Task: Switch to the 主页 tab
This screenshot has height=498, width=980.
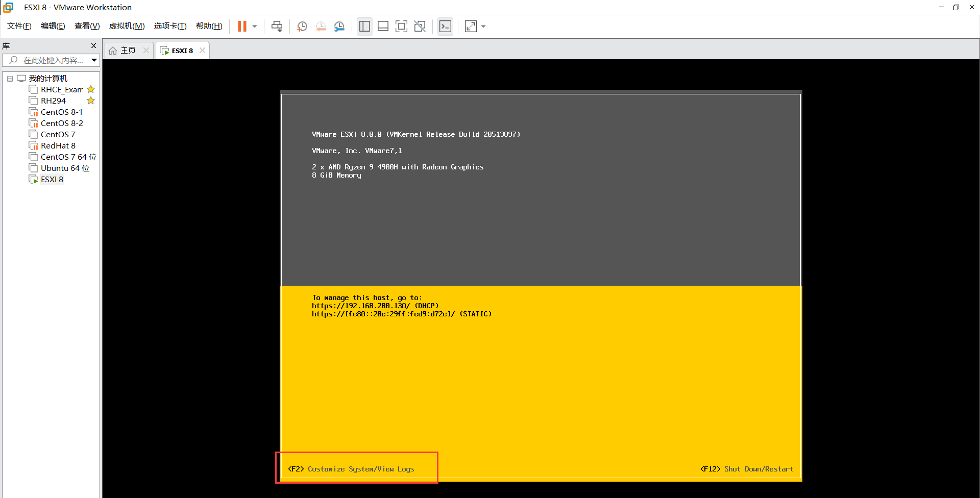Action: pyautogui.click(x=128, y=51)
